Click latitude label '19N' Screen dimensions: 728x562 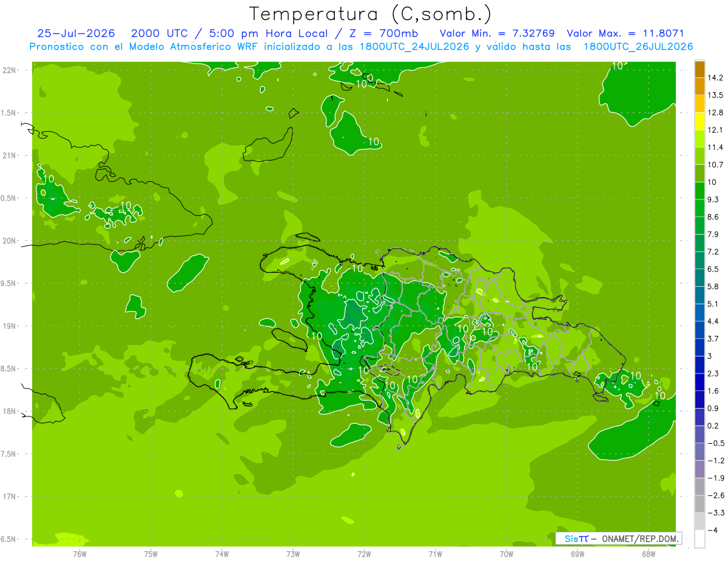pyautogui.click(x=10, y=326)
